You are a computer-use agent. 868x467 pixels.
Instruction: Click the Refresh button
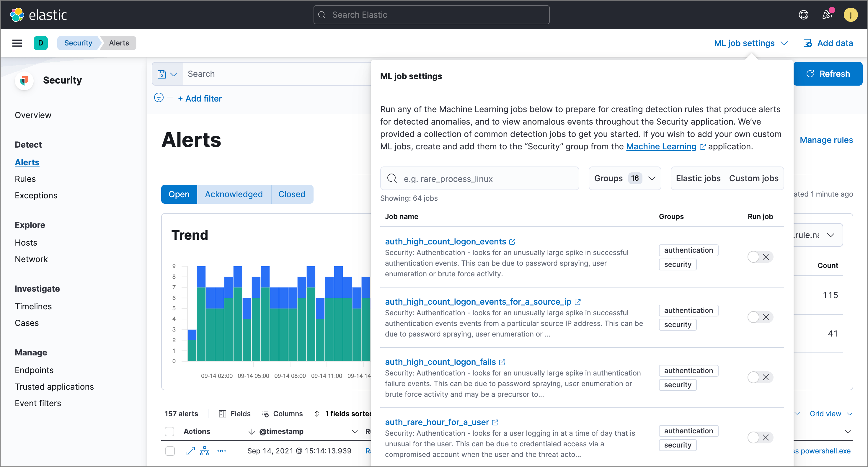point(828,74)
